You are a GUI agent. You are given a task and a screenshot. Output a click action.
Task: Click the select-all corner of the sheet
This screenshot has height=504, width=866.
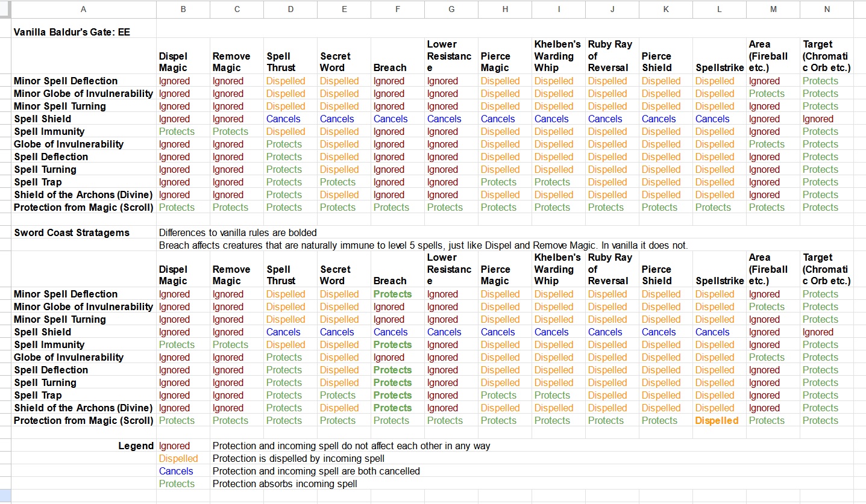tap(5, 9)
